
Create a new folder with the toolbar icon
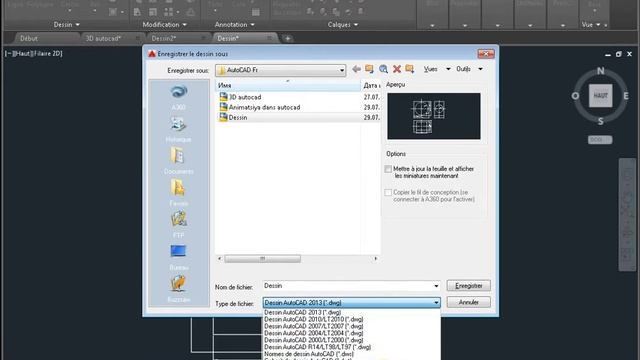[x=409, y=69]
